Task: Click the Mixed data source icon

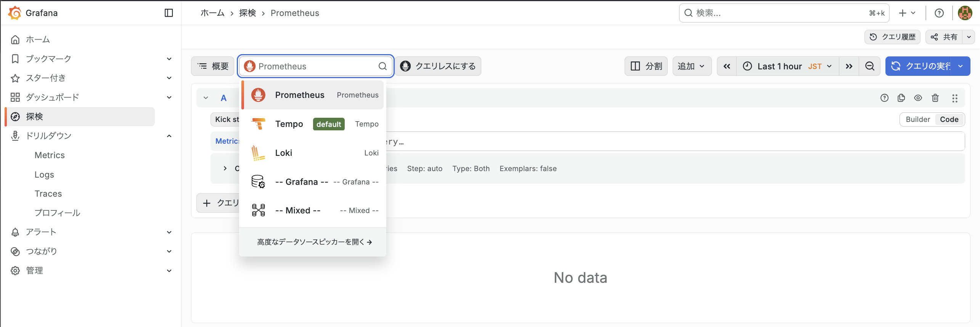Action: point(258,210)
